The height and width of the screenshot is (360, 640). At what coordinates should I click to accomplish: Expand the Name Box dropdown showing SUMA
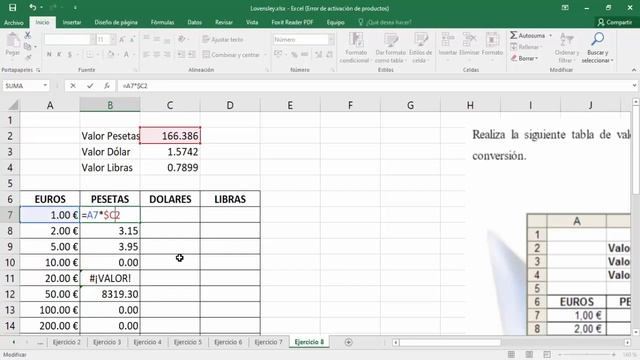tap(45, 86)
